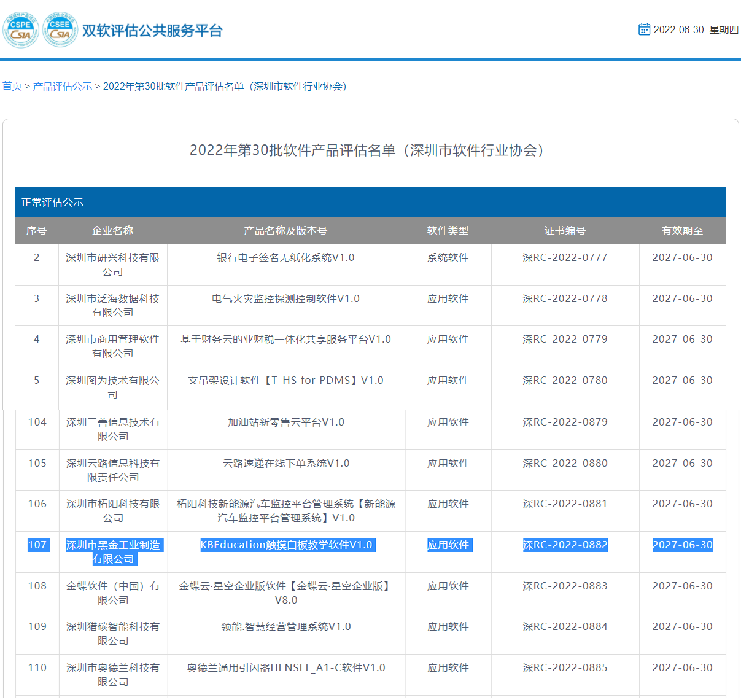Click the 软件类型 column header

tap(448, 230)
